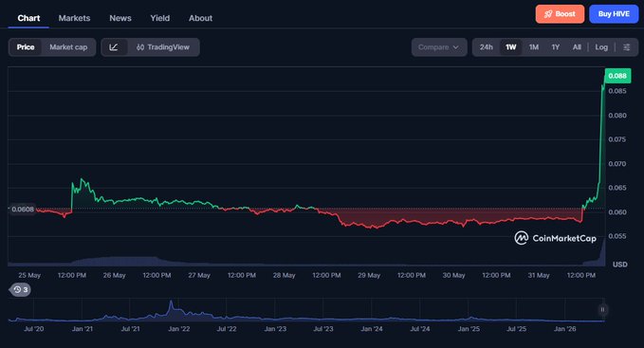Click the orange Boost button

[560, 14]
